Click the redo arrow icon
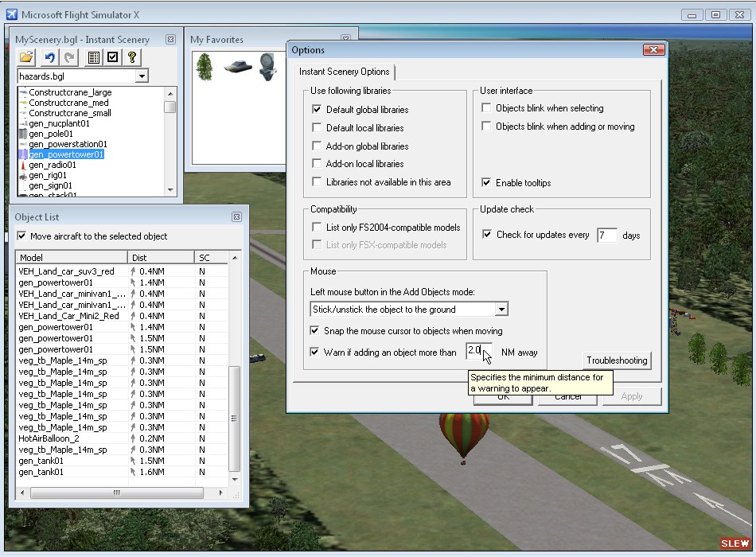Image resolution: width=756 pixels, height=557 pixels. [x=69, y=57]
